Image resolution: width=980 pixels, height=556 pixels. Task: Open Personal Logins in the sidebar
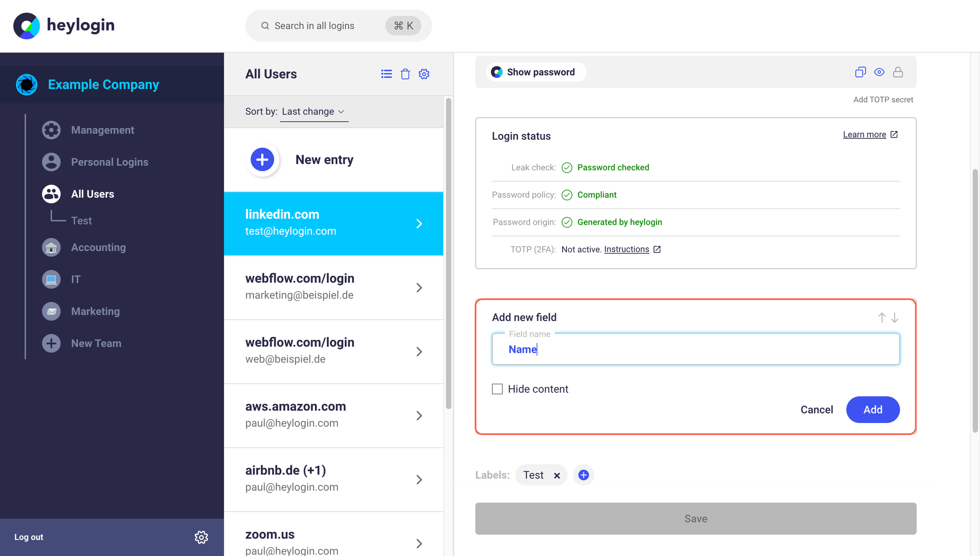point(110,162)
